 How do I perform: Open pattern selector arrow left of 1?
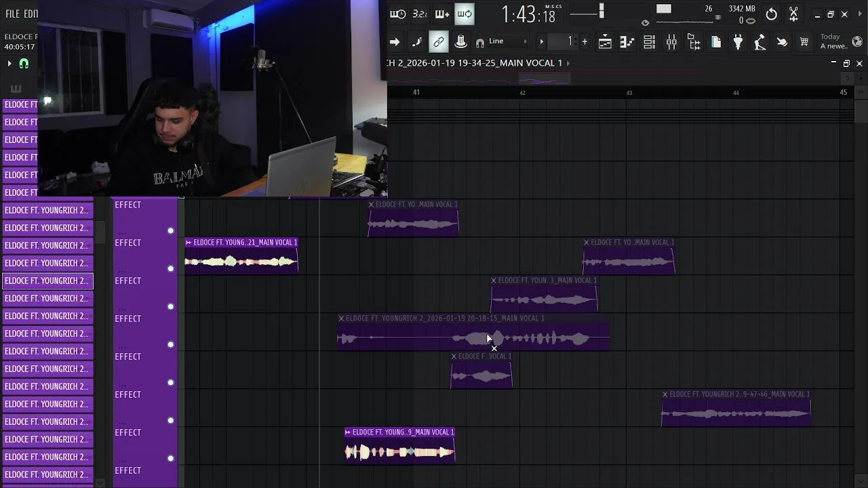coord(541,42)
